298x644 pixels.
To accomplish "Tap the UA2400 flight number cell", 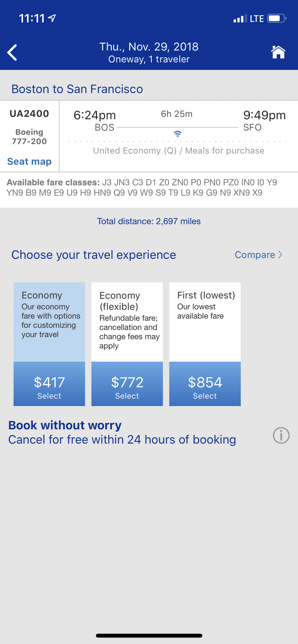I will pyautogui.click(x=29, y=114).
